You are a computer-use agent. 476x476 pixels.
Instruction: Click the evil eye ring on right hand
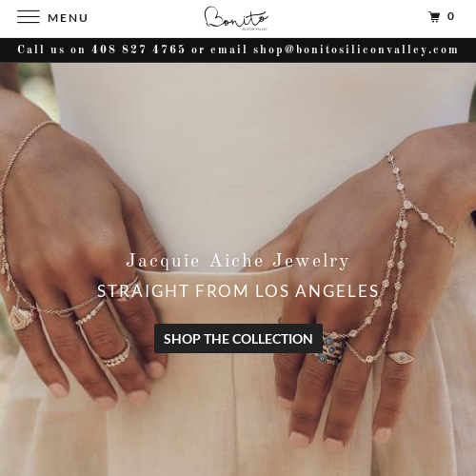tap(401, 357)
